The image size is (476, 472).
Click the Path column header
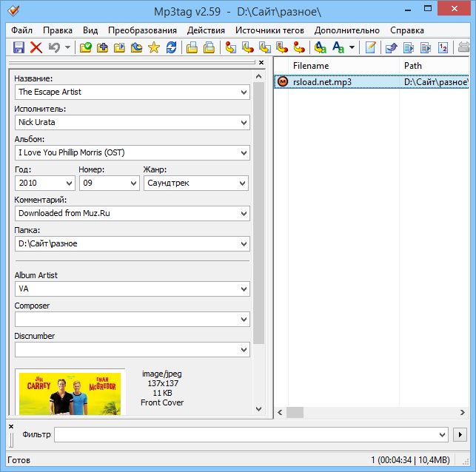[x=434, y=66]
